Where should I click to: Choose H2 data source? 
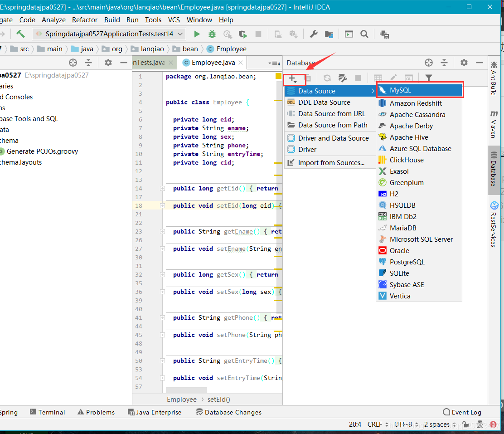pos(419,194)
